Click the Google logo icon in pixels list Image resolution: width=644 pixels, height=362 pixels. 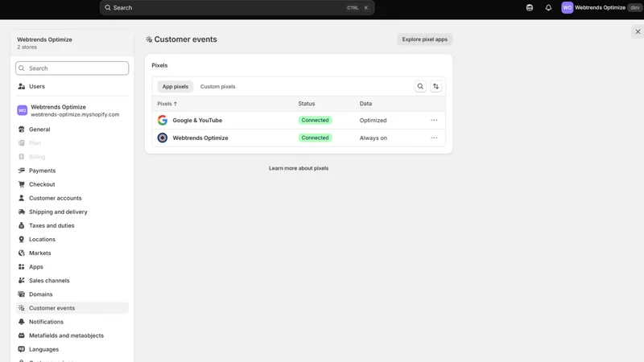pyautogui.click(x=163, y=120)
